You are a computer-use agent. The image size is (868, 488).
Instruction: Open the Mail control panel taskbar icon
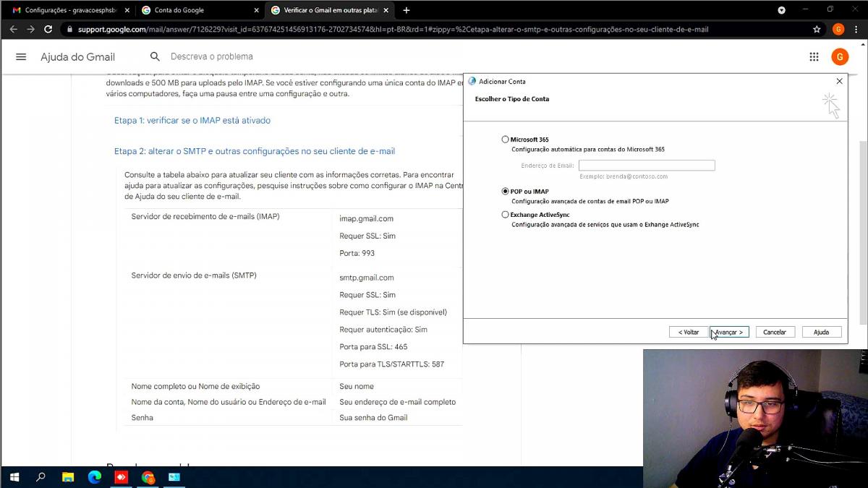(174, 477)
